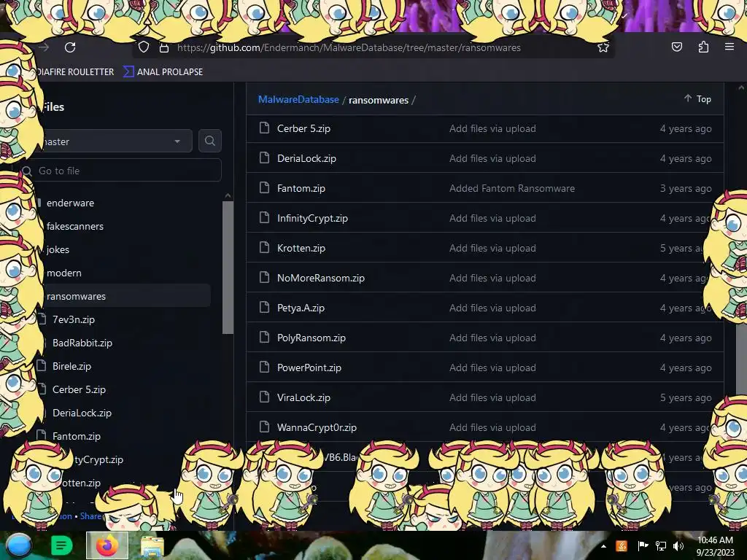Screen dimensions: 747x560
Task: Jump to Top of the page
Action: coord(698,98)
